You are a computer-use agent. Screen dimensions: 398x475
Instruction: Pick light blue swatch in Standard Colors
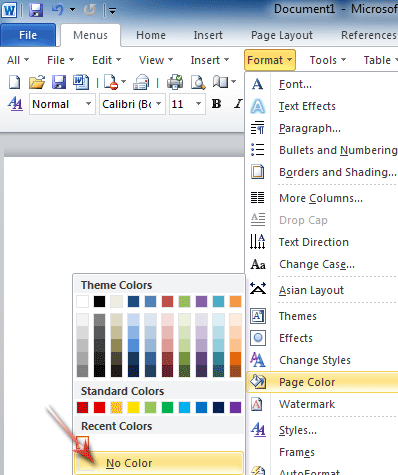[184, 407]
